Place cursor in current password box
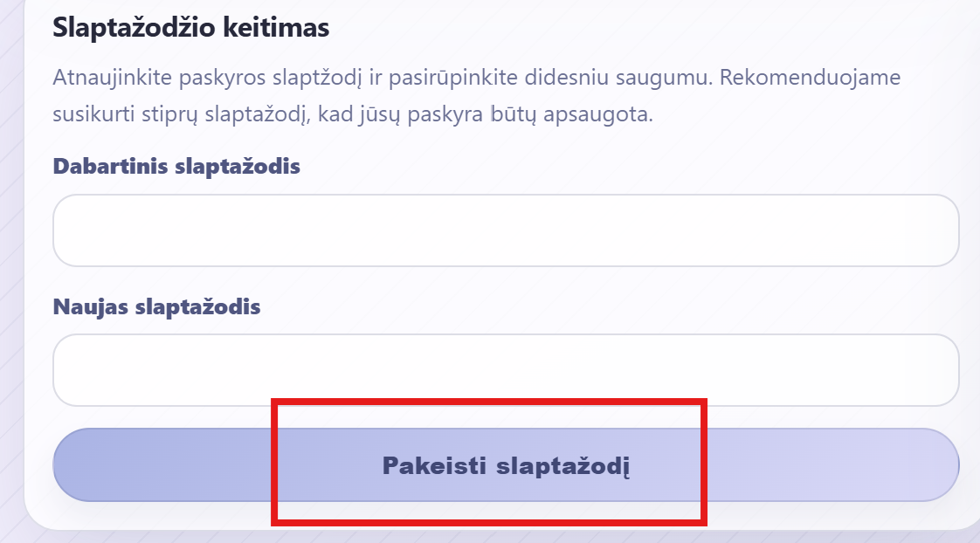Image resolution: width=980 pixels, height=543 pixels. click(506, 230)
